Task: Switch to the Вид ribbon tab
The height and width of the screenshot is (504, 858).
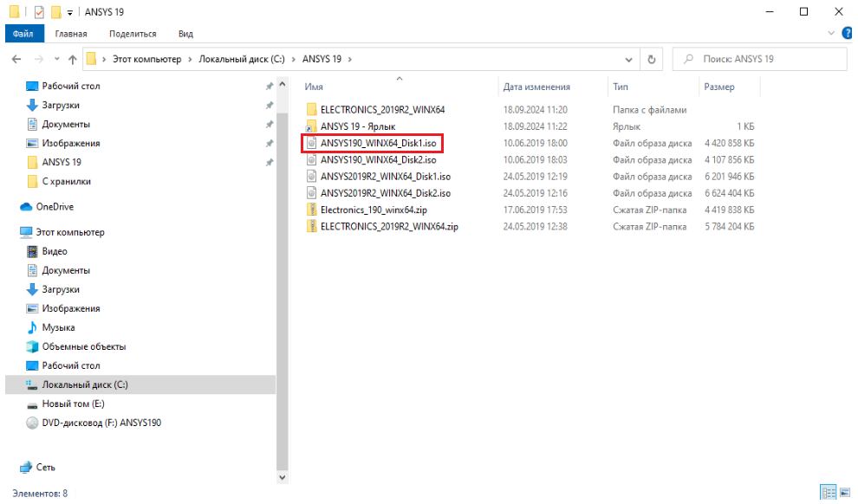Action: [185, 34]
